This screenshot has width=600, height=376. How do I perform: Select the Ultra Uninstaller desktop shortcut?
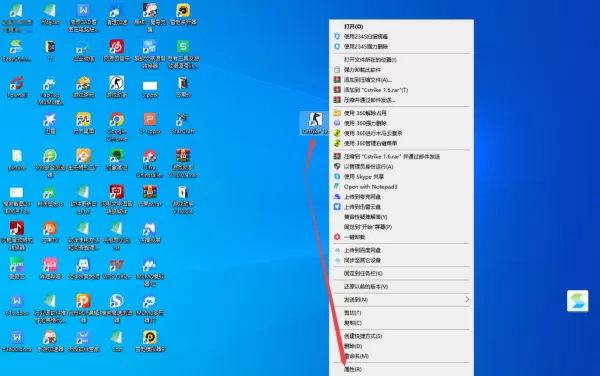coord(150,163)
